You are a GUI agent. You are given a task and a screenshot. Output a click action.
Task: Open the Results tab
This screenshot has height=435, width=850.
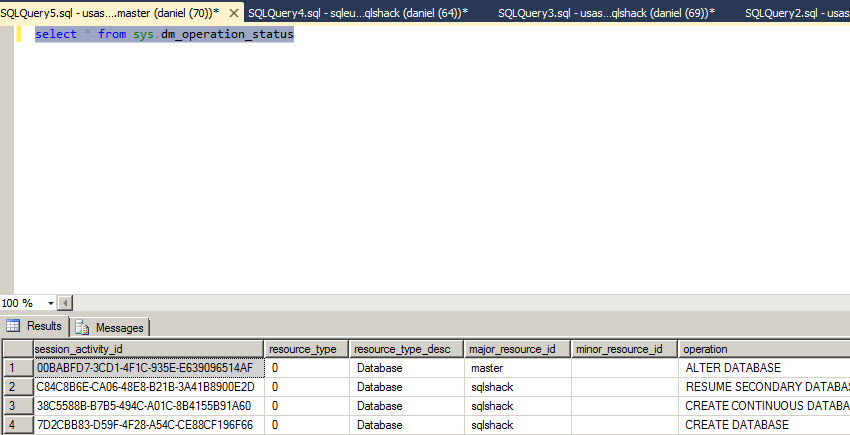click(35, 326)
